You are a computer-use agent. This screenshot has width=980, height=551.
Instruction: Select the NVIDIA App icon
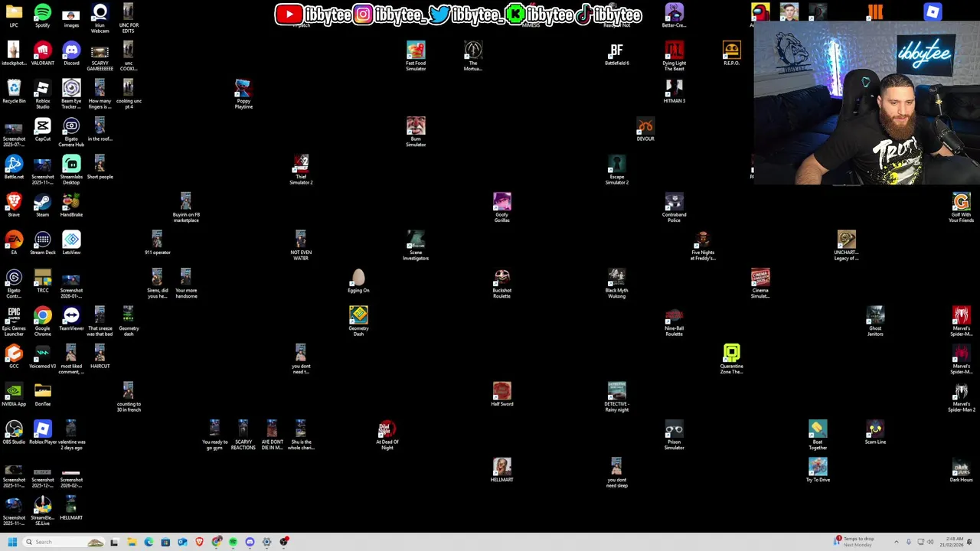tap(14, 394)
